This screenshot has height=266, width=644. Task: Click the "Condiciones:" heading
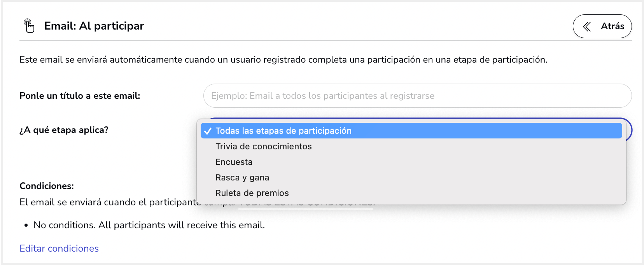47,186
